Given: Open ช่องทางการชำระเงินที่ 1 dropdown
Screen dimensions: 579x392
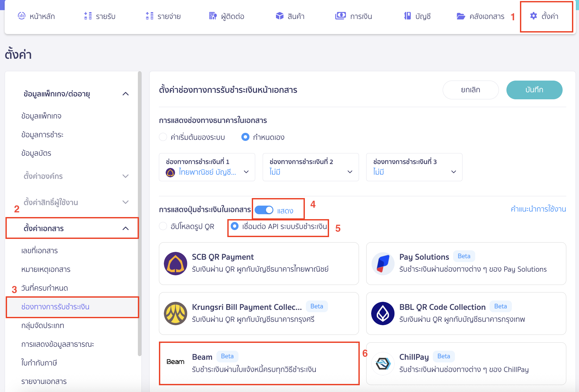Looking at the screenshot, I should 207,167.
